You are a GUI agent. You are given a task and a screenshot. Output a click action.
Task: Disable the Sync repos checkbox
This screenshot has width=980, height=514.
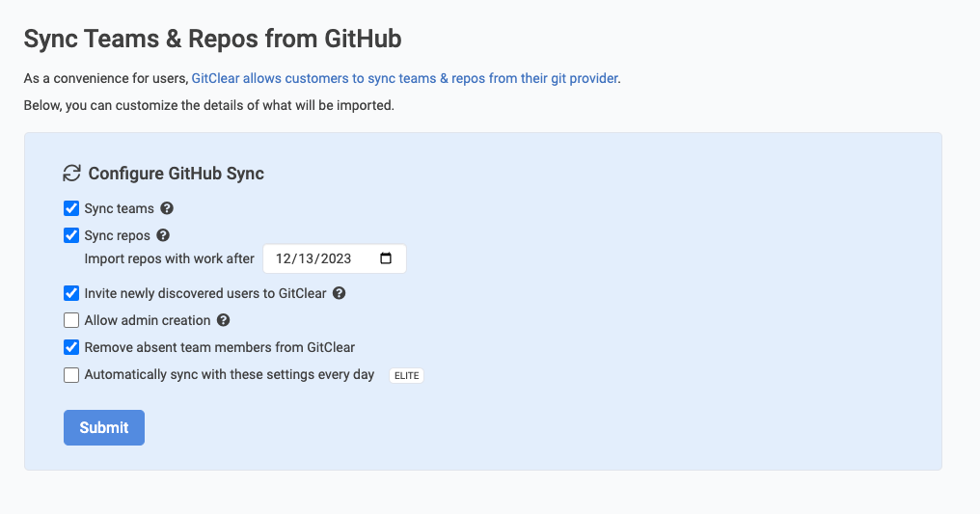[x=71, y=235]
